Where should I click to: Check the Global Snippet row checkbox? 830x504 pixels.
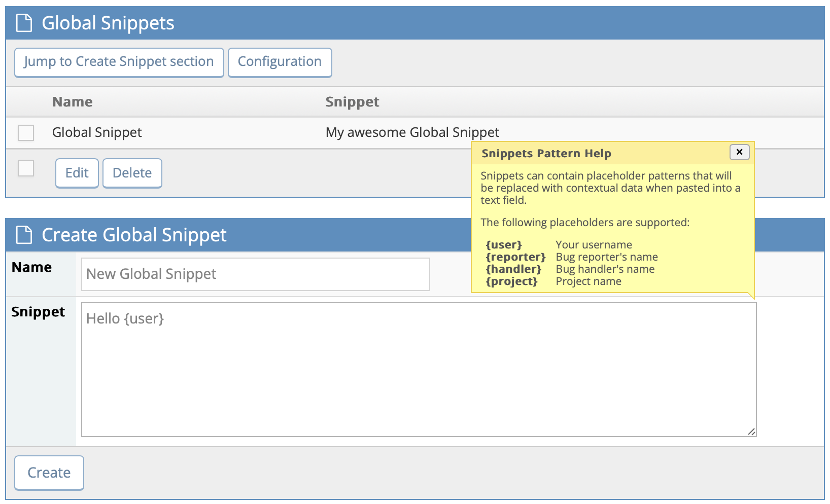coord(26,133)
